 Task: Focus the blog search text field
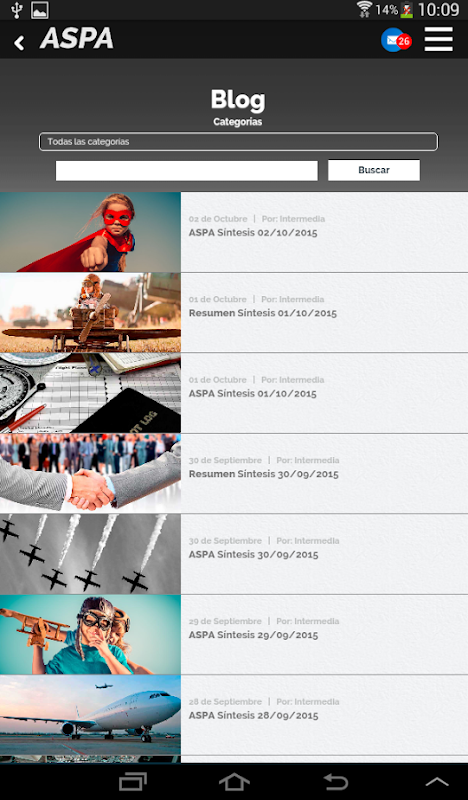click(187, 170)
